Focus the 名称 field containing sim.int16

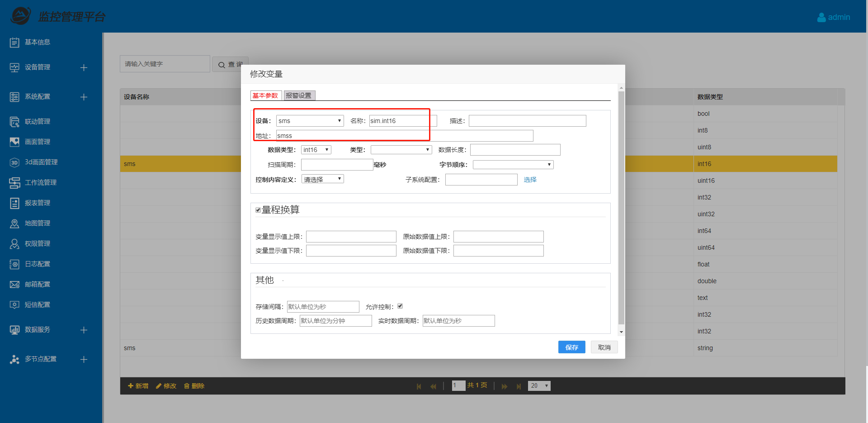coord(403,121)
